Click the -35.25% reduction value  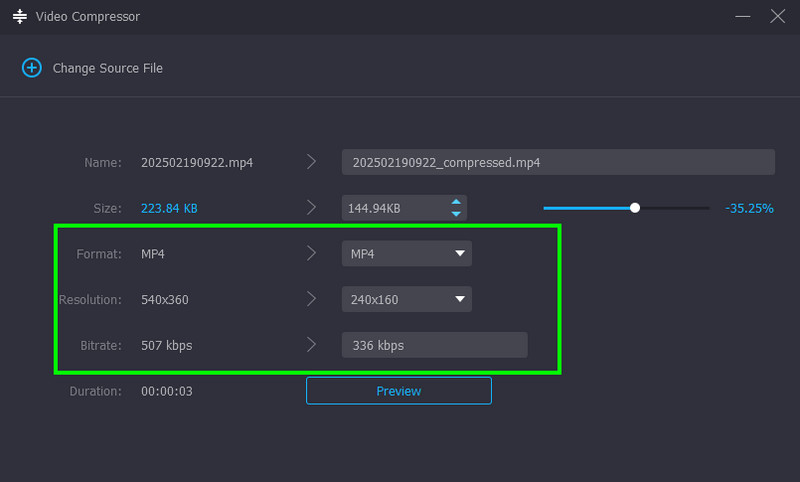coord(749,209)
